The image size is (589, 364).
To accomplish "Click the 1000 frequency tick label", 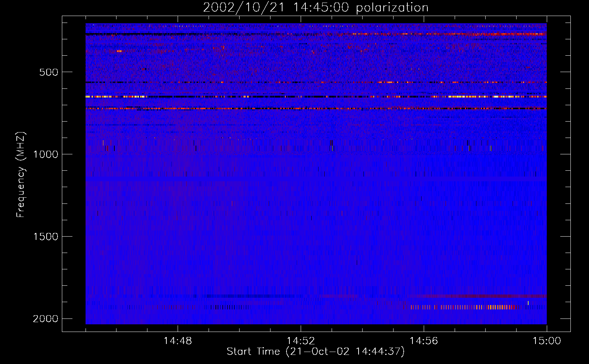I will pyautogui.click(x=46, y=154).
